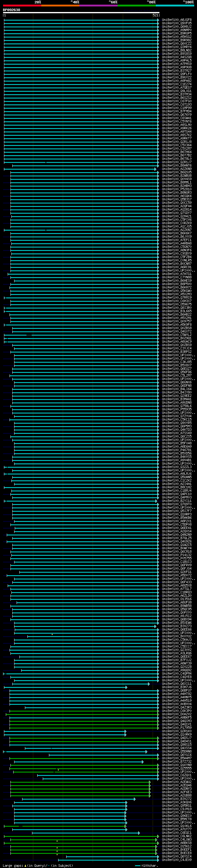
Task: Open UniRef100_B3V273 entry
Action: (x=177, y=626)
